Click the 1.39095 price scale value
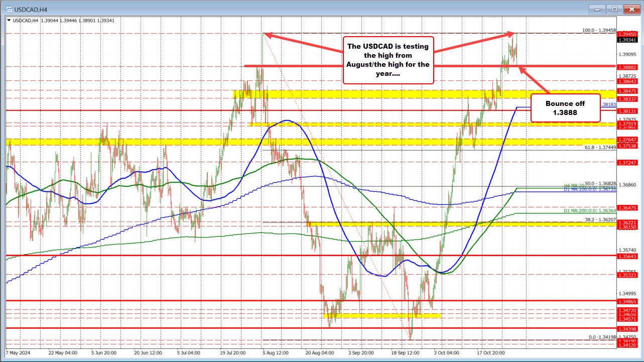This screenshot has height=362, width=644. coord(627,54)
